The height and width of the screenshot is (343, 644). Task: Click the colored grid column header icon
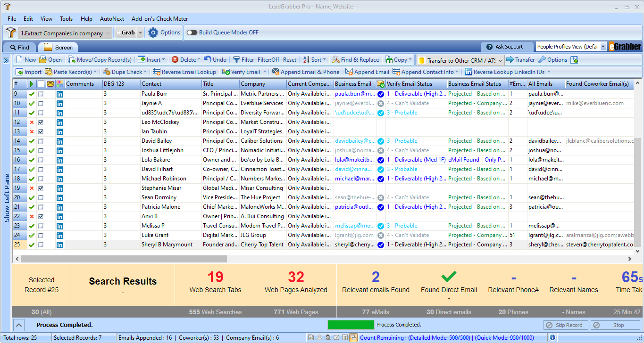tap(60, 84)
